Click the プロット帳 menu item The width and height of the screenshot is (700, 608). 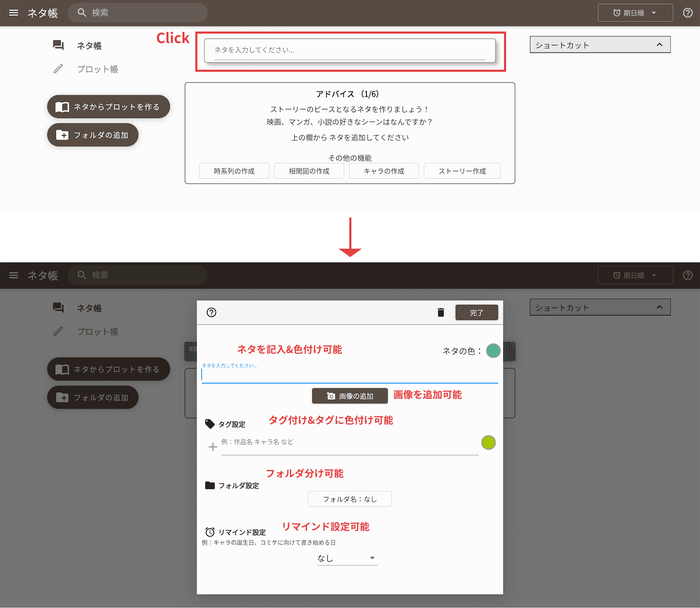(x=97, y=69)
